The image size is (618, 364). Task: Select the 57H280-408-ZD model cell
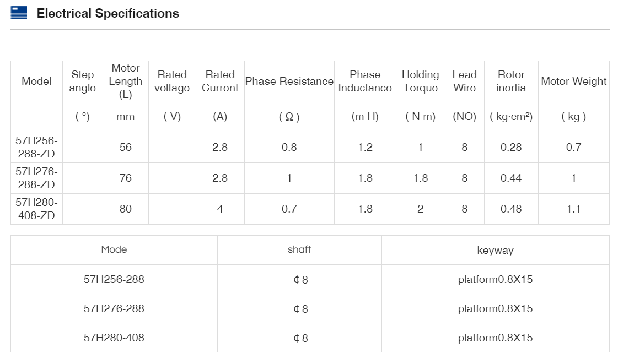coord(36,209)
